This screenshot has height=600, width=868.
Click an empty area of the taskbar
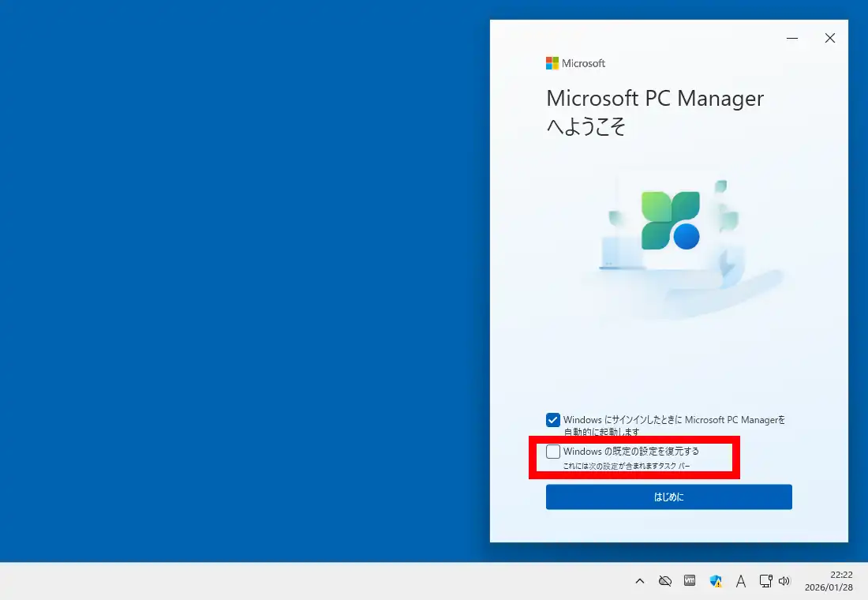[316, 581]
